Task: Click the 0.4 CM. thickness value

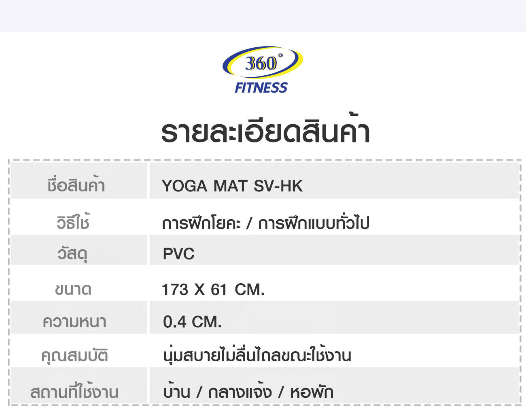Action: (x=192, y=322)
